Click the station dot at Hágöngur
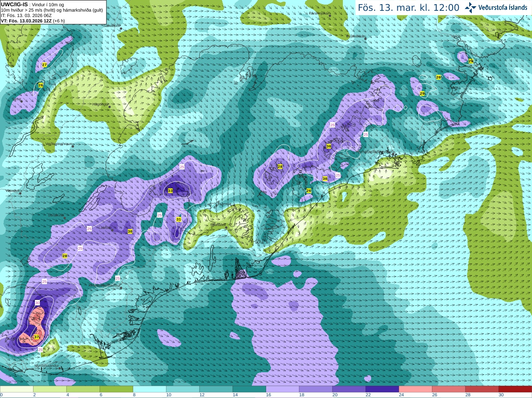Image resolution: width=532 pixels, height=398 pixels. point(110,107)
